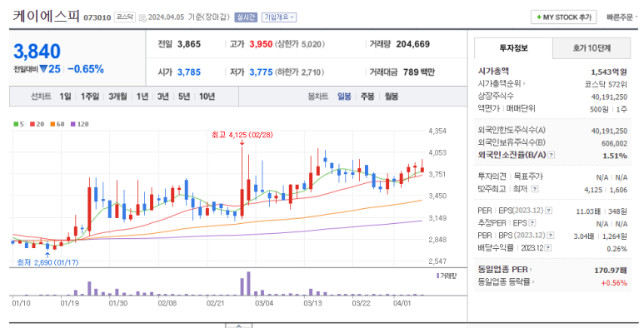Click the 시가총액 value 1,543억원
The width and height of the screenshot is (644, 328).
[609, 72]
